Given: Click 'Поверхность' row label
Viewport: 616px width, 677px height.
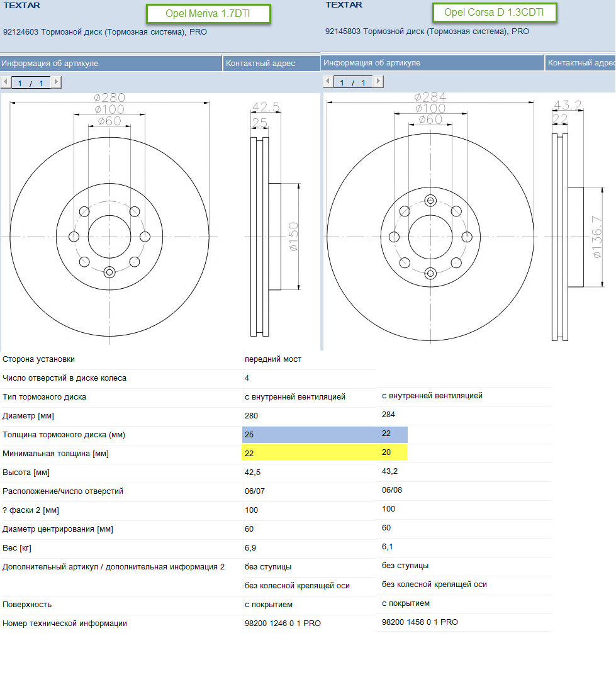Looking at the screenshot, I should pyautogui.click(x=27, y=605).
